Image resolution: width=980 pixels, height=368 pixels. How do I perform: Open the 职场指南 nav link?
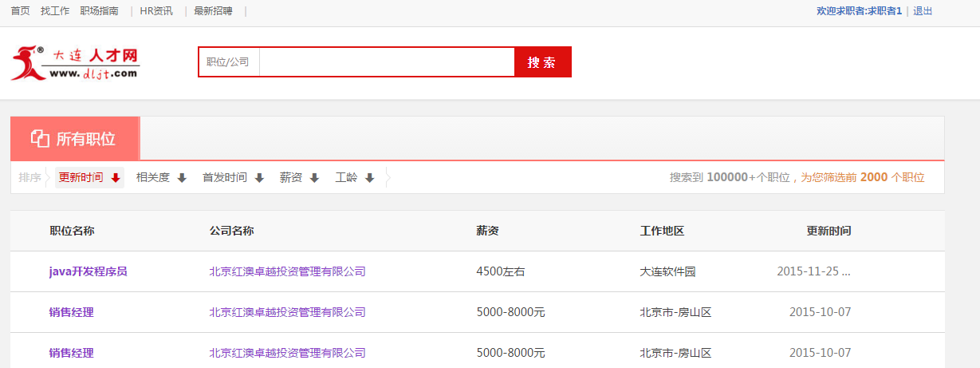[100, 11]
